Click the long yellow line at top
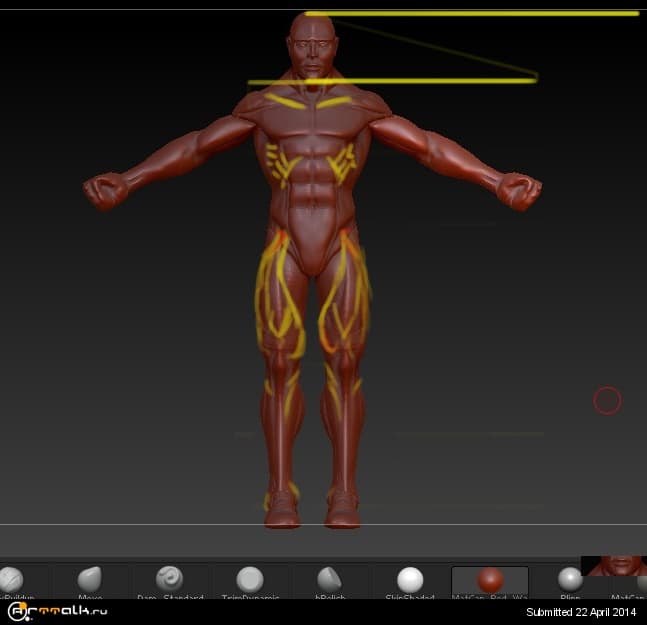647x625 pixels. (x=470, y=14)
